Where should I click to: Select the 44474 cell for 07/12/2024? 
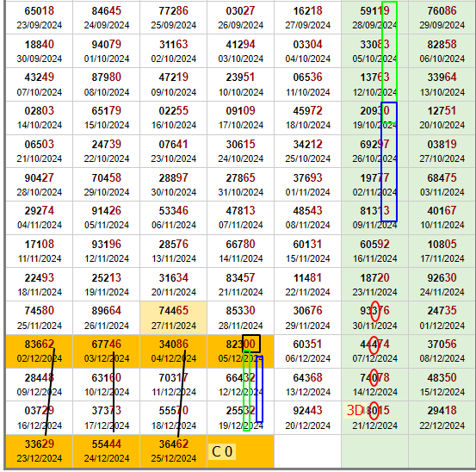point(375,351)
